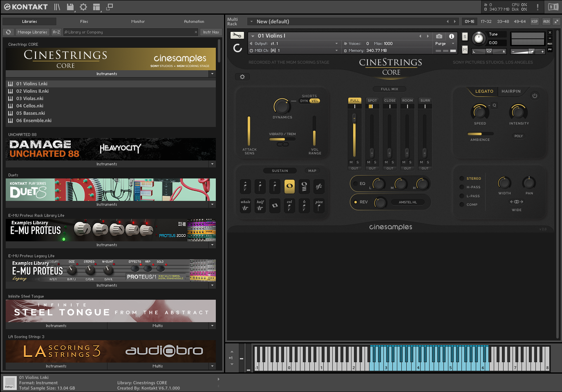Select the tremolo articulation icon
The width and height of the screenshot is (562, 392).
(304, 186)
